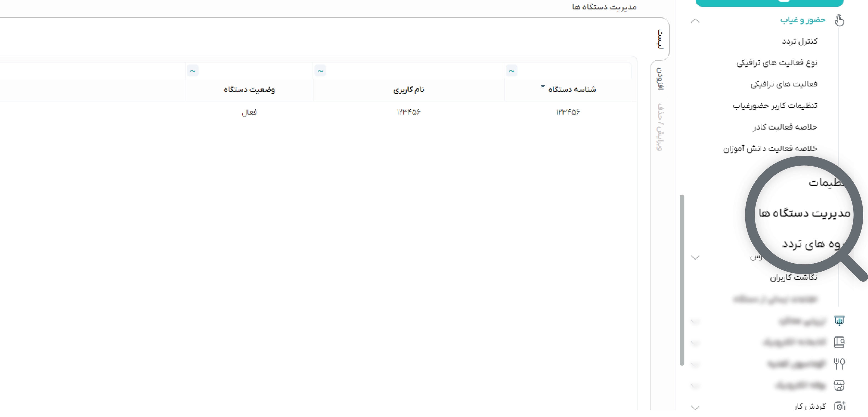Click the fork and spoon icon in the sidebar
The image size is (868, 417).
click(839, 364)
